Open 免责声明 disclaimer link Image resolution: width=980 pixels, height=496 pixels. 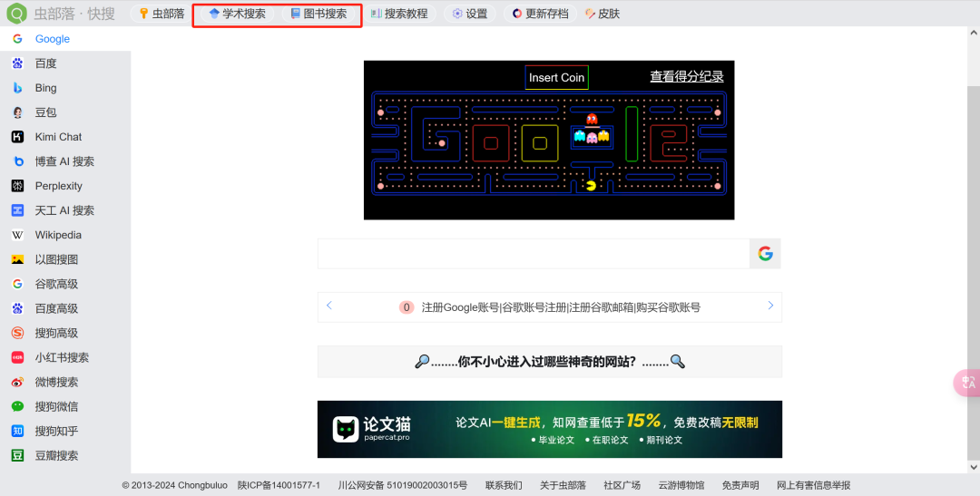click(740, 485)
